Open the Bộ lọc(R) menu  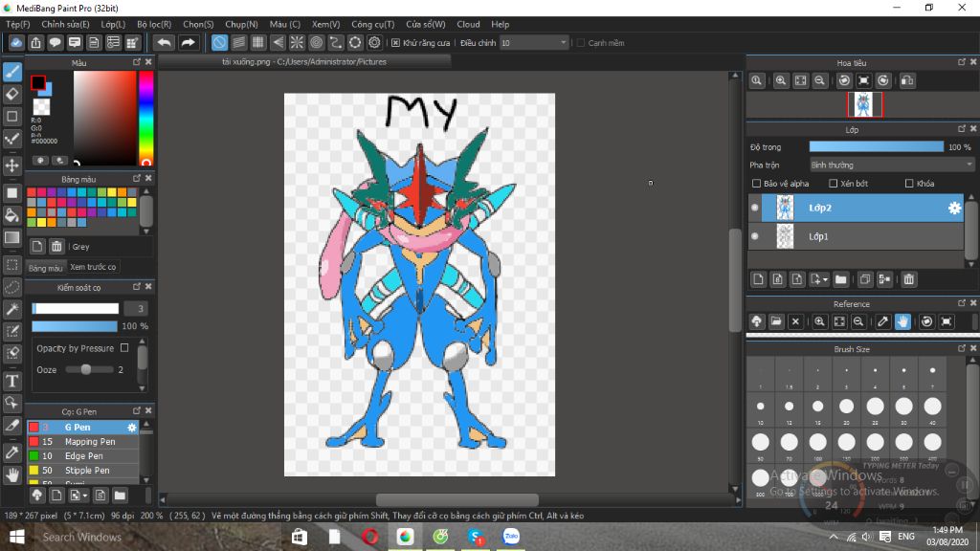(154, 24)
